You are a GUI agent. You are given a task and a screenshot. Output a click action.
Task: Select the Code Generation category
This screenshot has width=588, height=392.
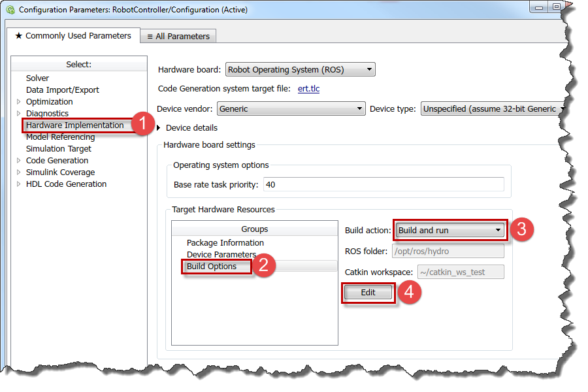57,161
